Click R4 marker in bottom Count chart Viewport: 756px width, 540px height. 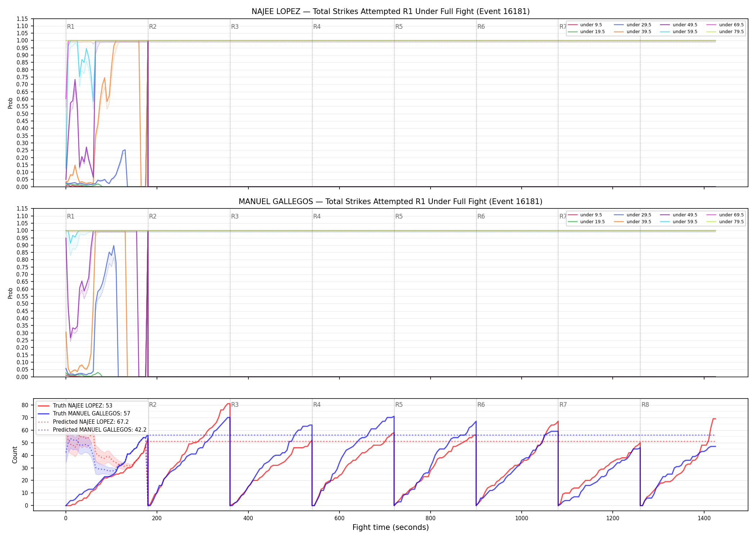pyautogui.click(x=317, y=405)
